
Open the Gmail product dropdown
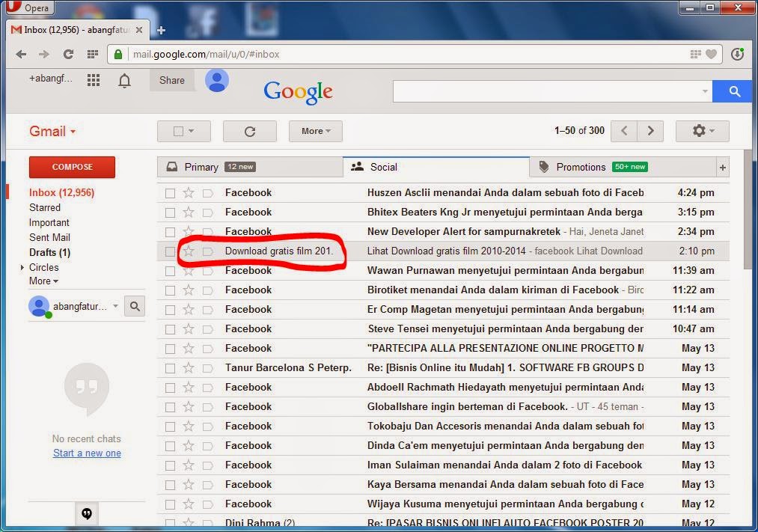pos(52,131)
